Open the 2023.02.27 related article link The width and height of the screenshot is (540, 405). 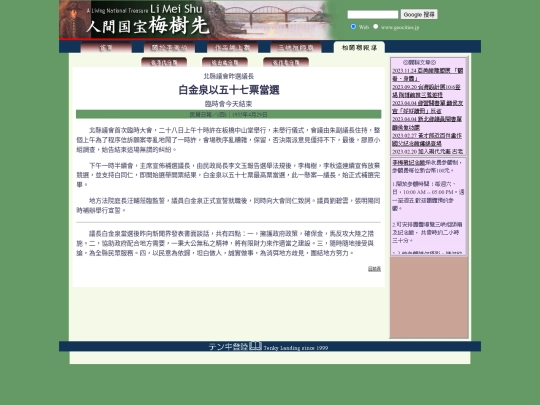(x=427, y=139)
